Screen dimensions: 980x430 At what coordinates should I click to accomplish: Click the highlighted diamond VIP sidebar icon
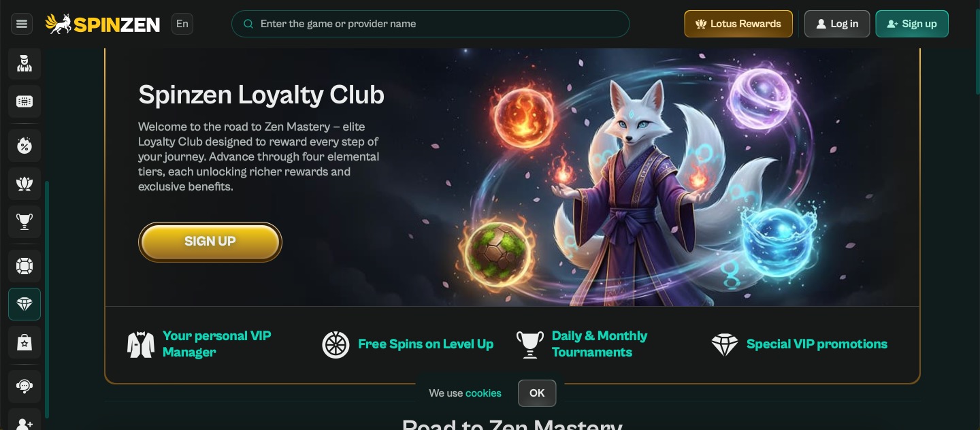click(24, 304)
